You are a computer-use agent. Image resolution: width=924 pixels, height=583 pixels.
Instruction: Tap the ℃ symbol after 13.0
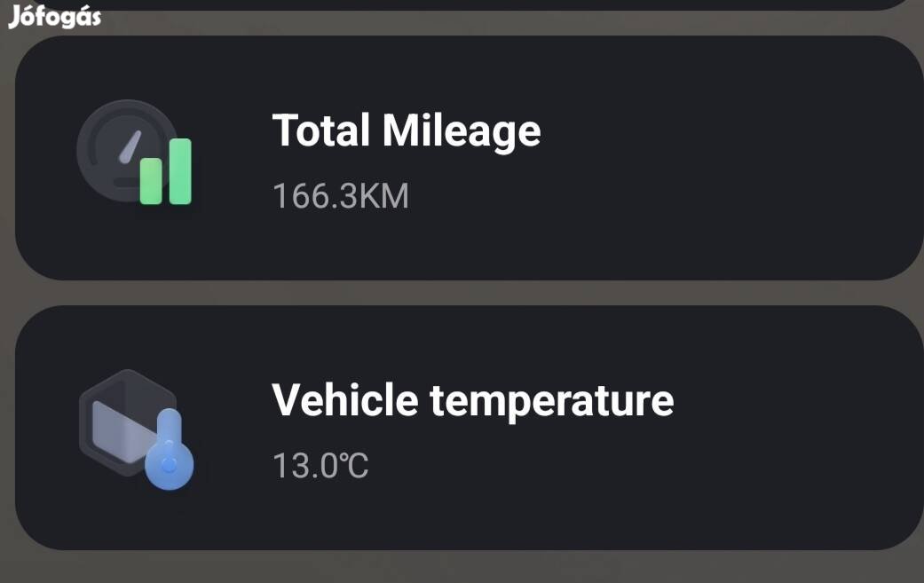(x=354, y=465)
